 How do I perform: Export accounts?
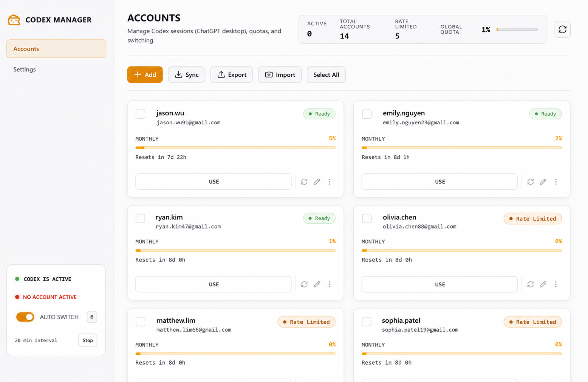[232, 74]
